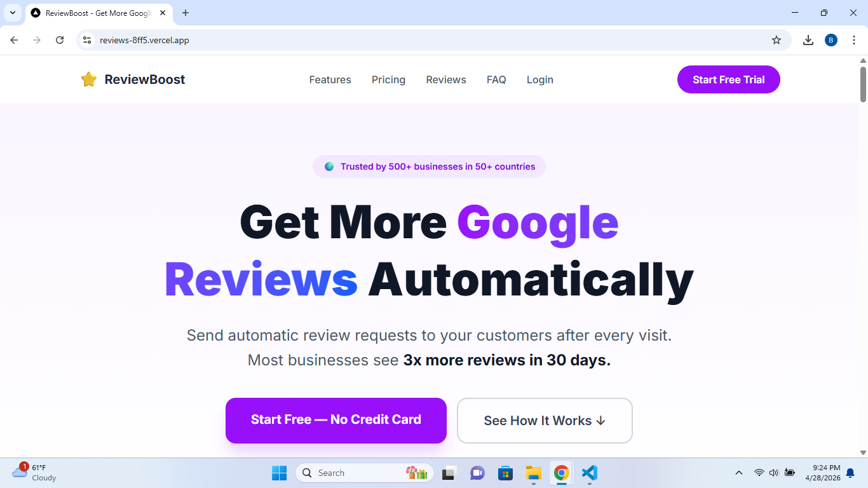Image resolution: width=868 pixels, height=488 pixels.
Task: Click the '3x more reviews in 30 days.' text
Action: click(x=507, y=360)
